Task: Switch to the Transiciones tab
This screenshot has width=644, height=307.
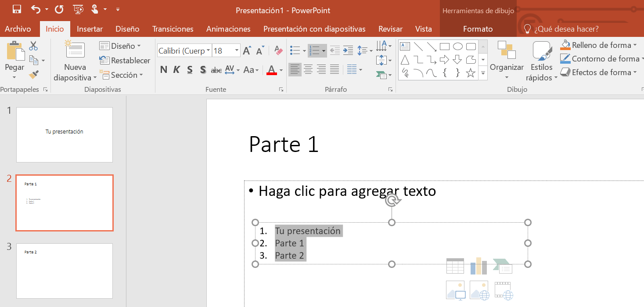Action: 173,29
